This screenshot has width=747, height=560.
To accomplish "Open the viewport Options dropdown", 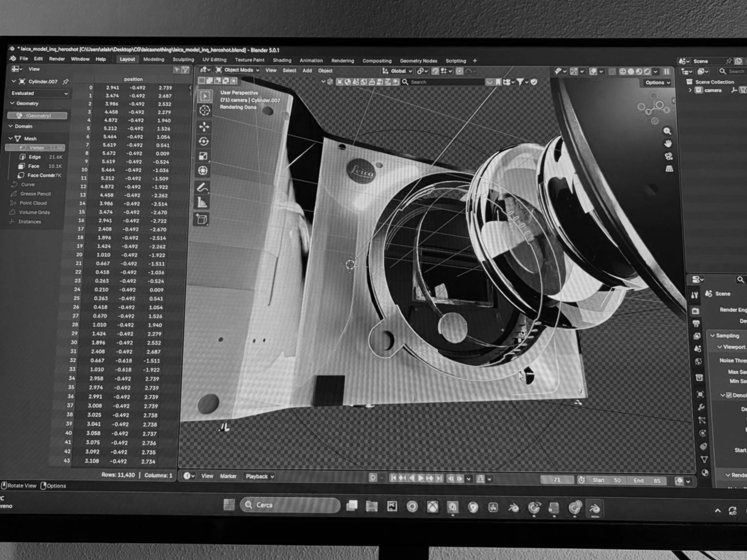I will click(x=657, y=83).
